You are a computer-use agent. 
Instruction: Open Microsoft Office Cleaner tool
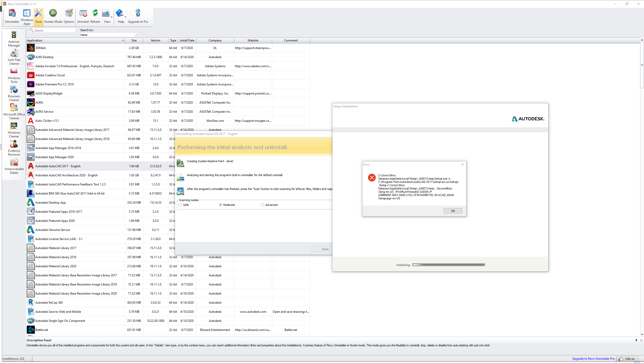tap(14, 112)
